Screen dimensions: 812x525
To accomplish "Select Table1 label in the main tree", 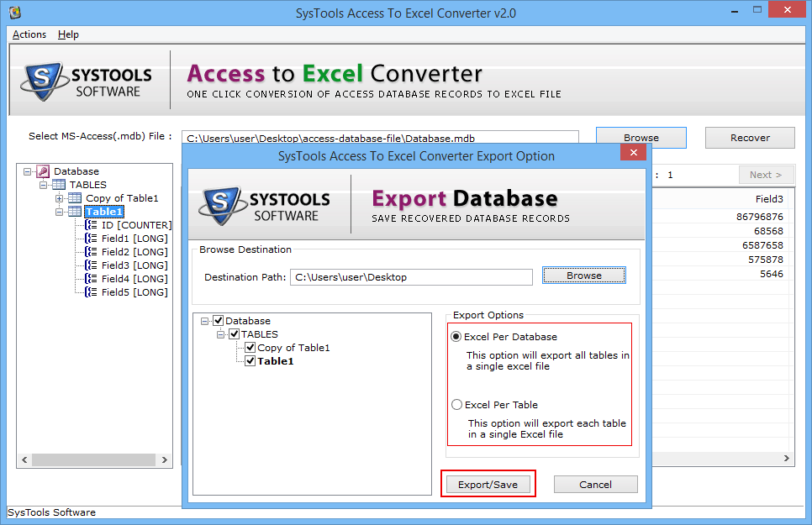I will tap(104, 212).
